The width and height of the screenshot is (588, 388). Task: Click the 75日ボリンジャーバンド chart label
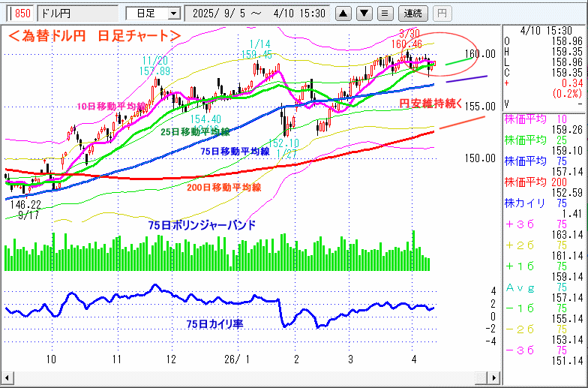coord(202,225)
